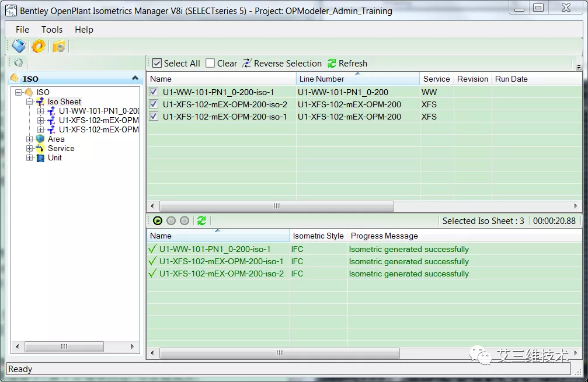Open the Tools menu
588x382 pixels.
tap(52, 29)
